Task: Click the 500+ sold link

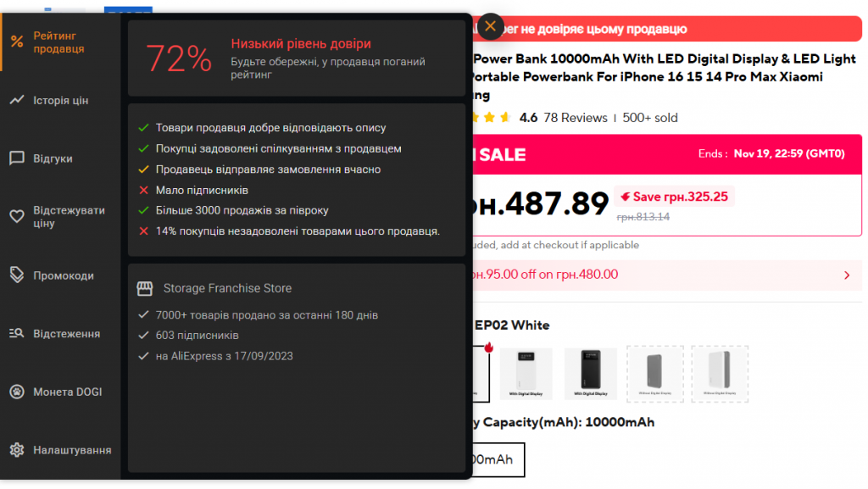Action: 654,118
